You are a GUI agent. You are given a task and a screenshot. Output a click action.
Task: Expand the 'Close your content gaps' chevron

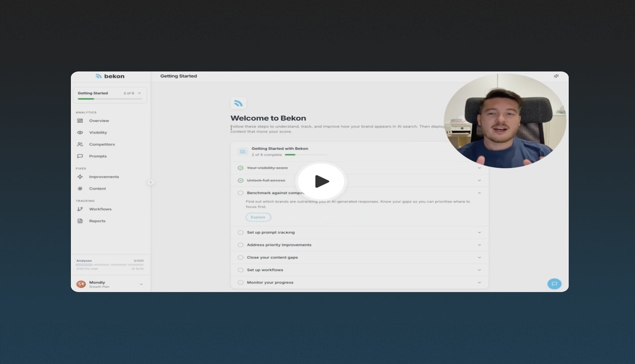[479, 257]
